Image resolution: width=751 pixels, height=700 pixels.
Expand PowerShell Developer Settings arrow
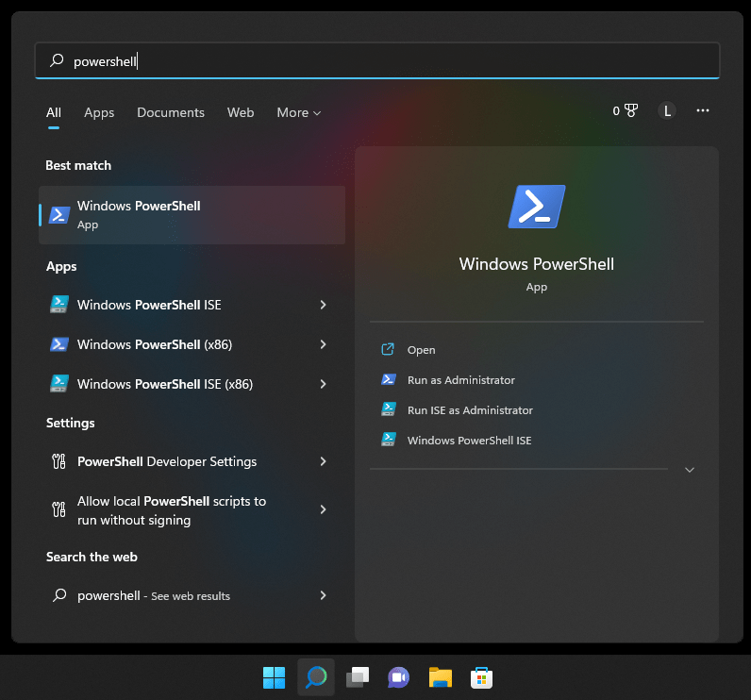coord(324,461)
